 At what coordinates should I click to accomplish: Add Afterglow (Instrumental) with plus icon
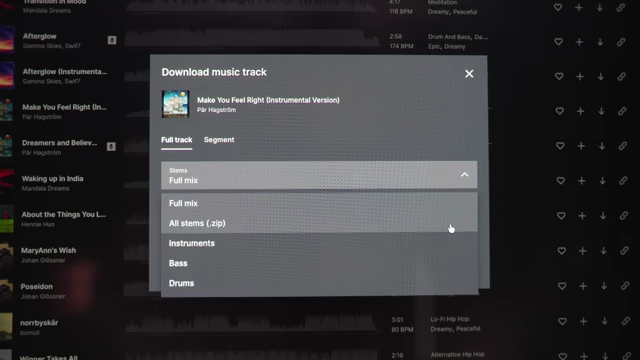580,76
